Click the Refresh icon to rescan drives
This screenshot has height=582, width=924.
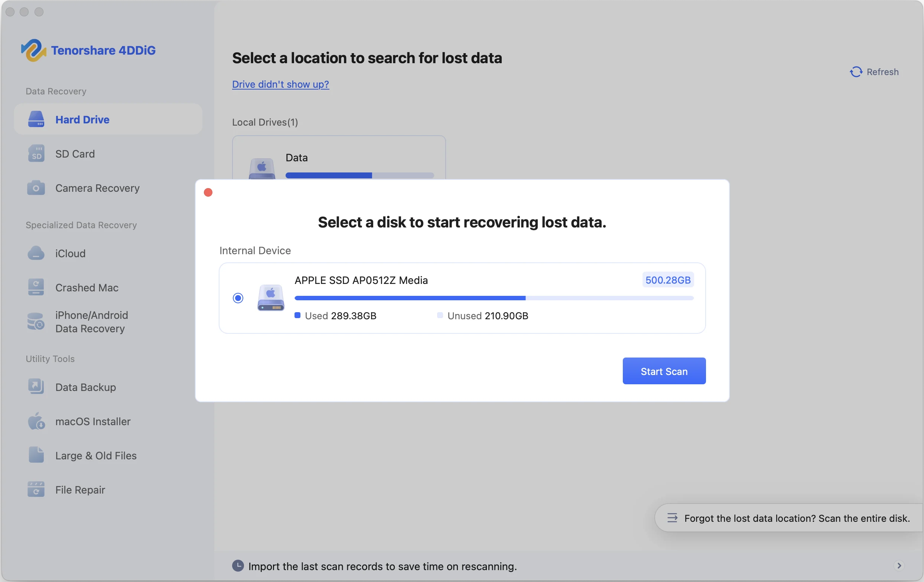pos(856,72)
